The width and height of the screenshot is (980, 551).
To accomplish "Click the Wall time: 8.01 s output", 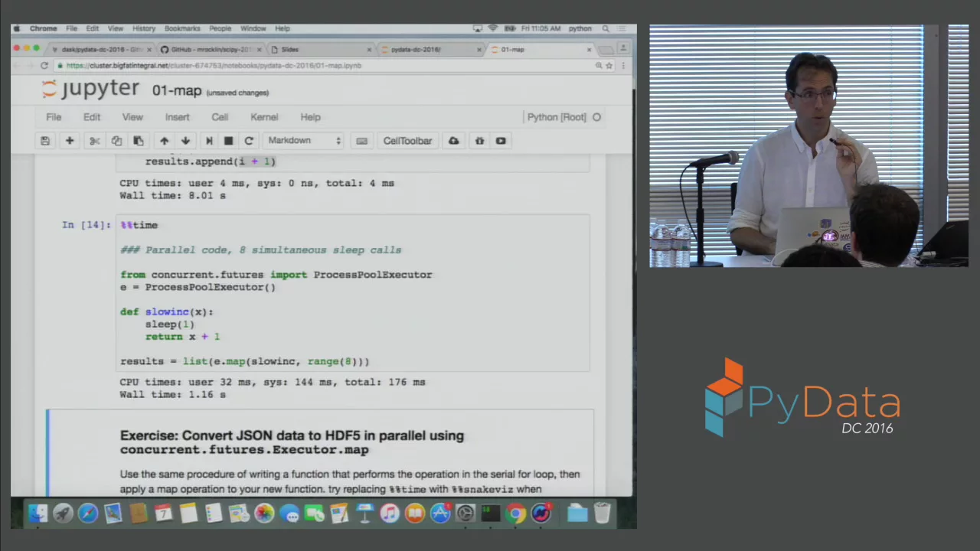I will click(172, 195).
